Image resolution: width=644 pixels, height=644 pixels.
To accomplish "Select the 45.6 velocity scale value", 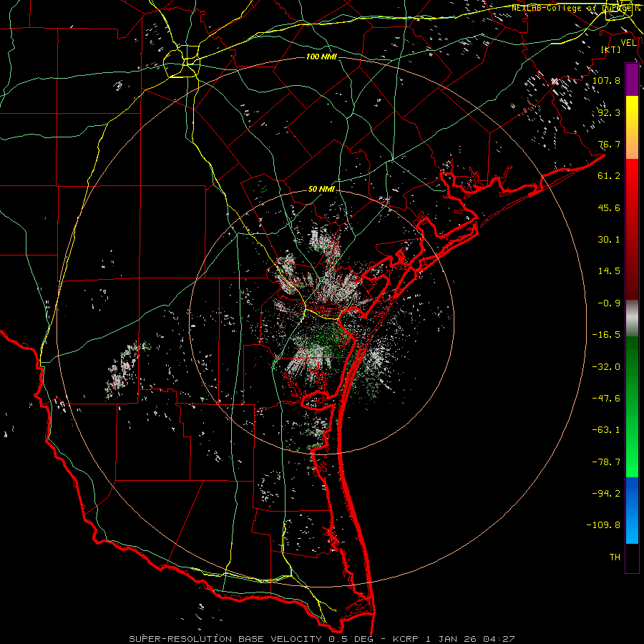I will click(609, 208).
